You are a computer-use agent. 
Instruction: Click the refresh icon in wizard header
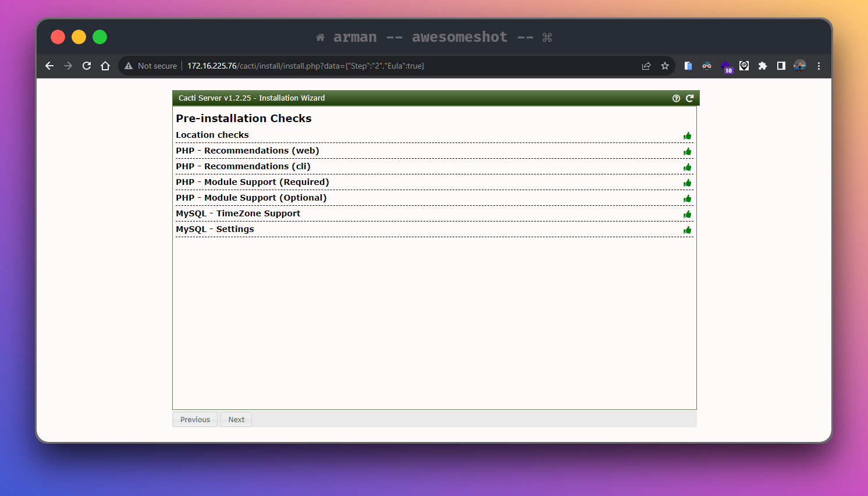689,98
